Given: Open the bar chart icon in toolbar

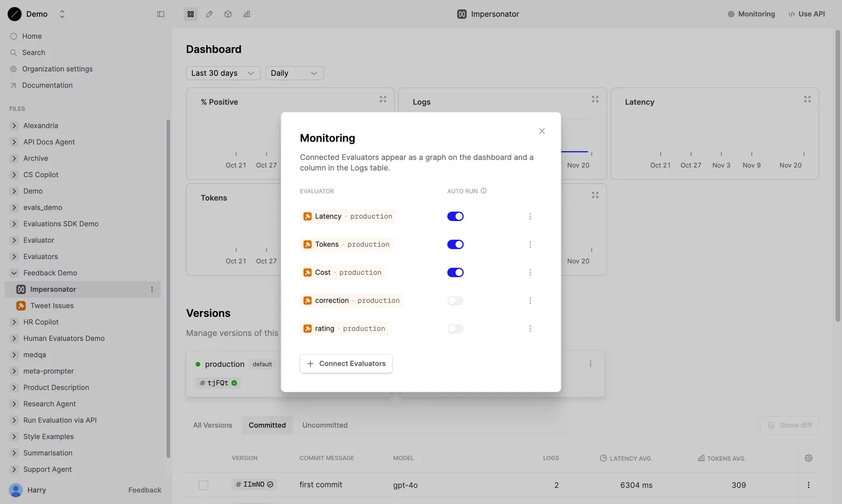Looking at the screenshot, I should point(247,14).
